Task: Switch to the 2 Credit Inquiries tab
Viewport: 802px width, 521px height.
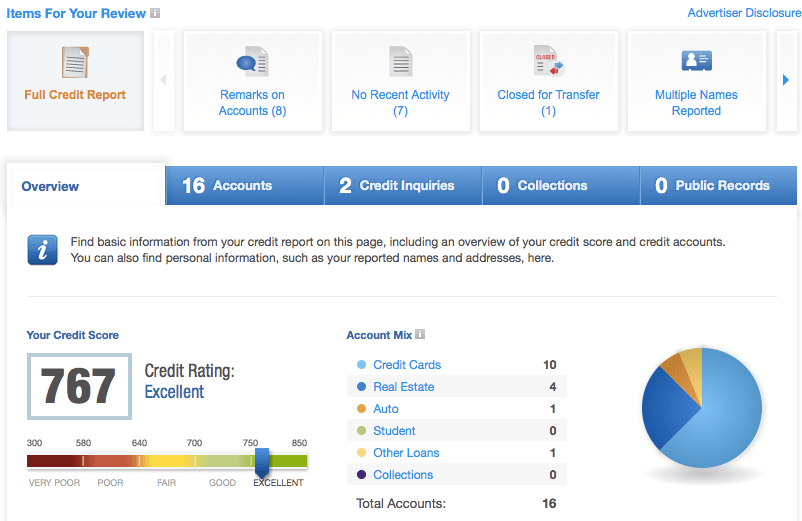Action: point(403,185)
